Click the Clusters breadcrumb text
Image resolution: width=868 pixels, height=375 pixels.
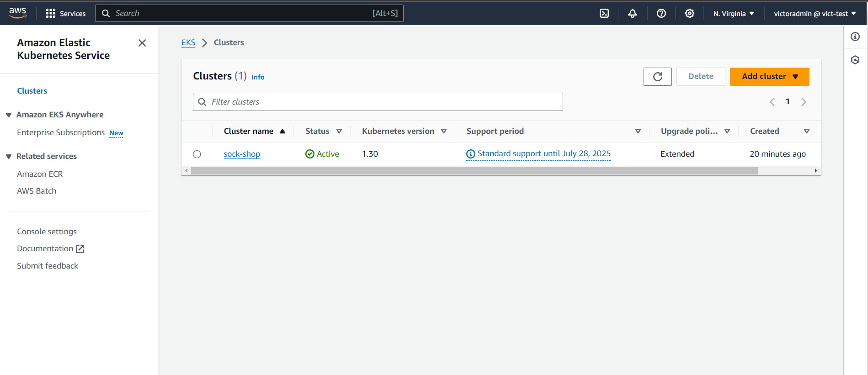[x=229, y=42]
